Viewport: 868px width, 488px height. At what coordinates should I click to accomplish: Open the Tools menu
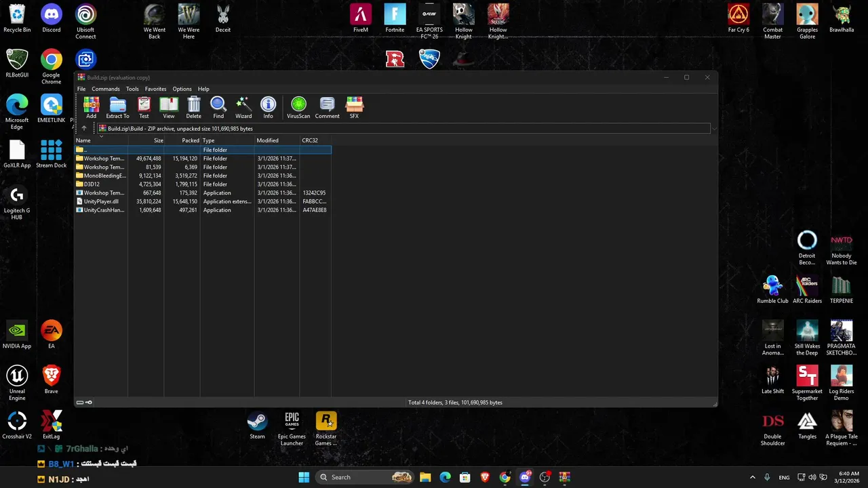[x=132, y=89]
